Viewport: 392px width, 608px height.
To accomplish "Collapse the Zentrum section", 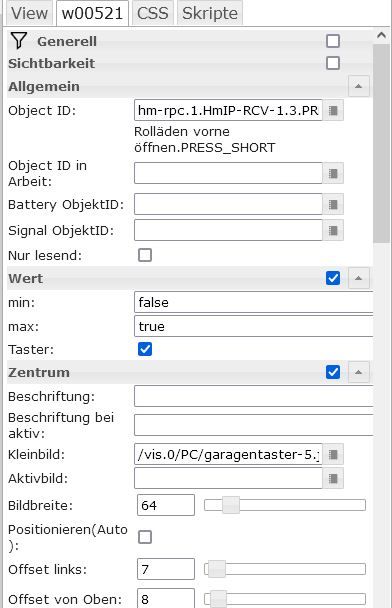I will click(x=359, y=372).
